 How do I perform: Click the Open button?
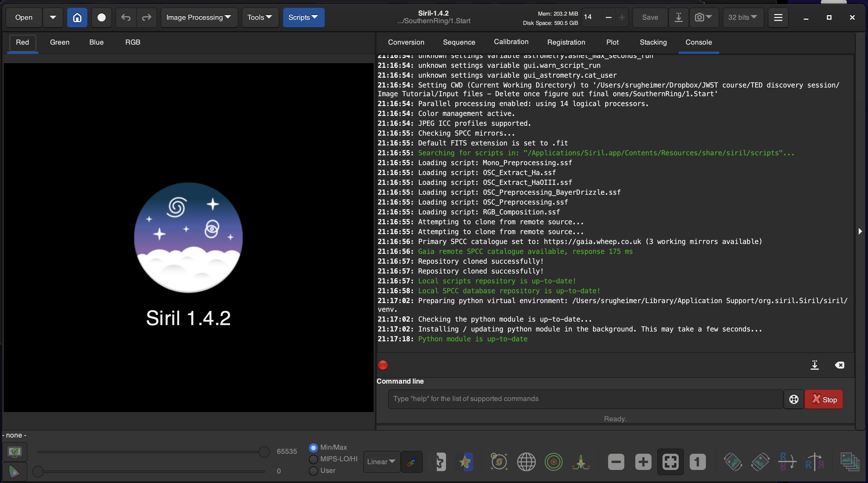point(23,17)
